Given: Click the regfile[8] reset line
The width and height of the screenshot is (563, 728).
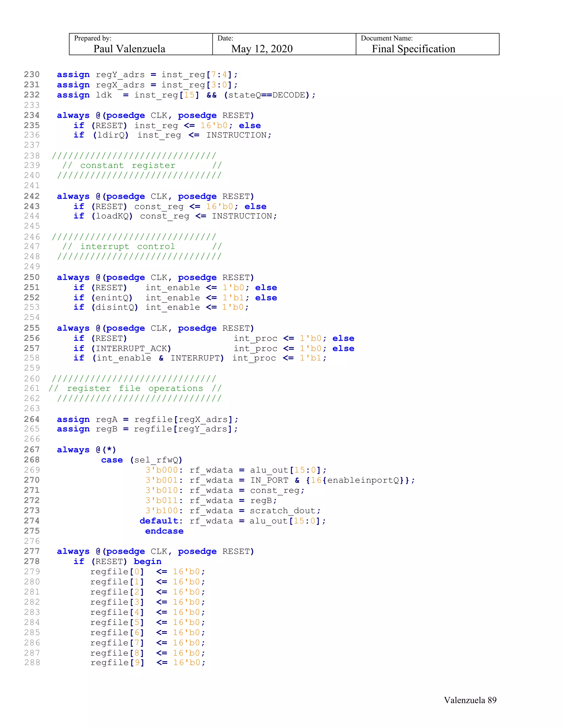Looking at the screenshot, I should click(x=148, y=653).
